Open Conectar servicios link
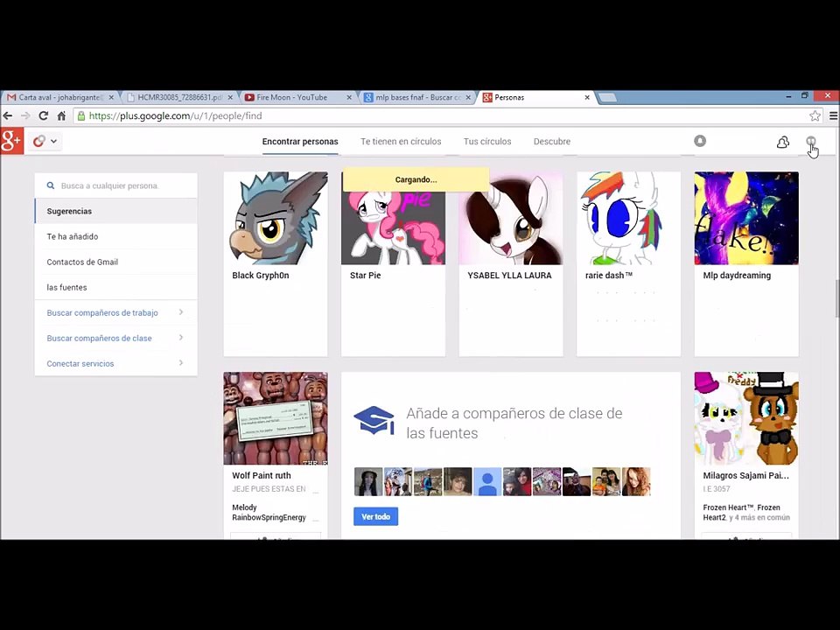The width and height of the screenshot is (840, 630). [x=80, y=364]
